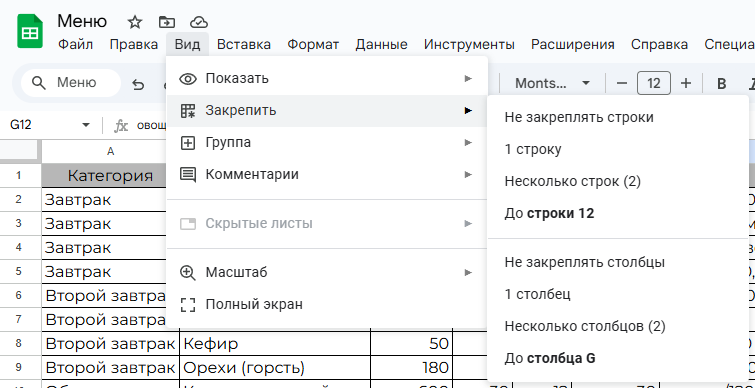This screenshot has width=755, height=388.
Task: Click the Меню document title
Action: 82,21
